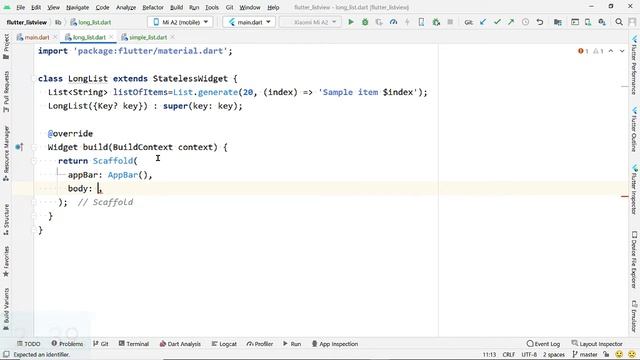Go to previous highlighted error arrow
This screenshot has width=640, height=360.
[x=611, y=51]
